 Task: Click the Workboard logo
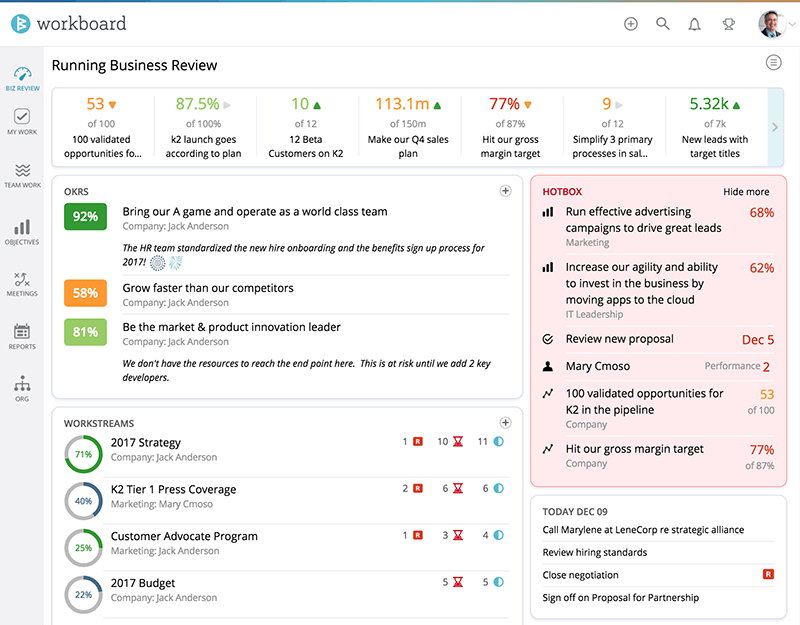click(x=68, y=23)
